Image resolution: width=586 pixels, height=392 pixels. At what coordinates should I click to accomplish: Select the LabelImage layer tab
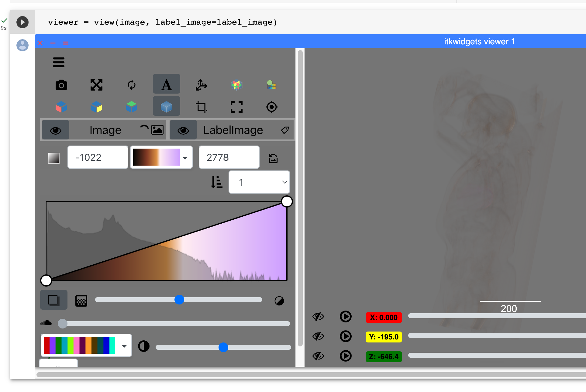pos(233,130)
